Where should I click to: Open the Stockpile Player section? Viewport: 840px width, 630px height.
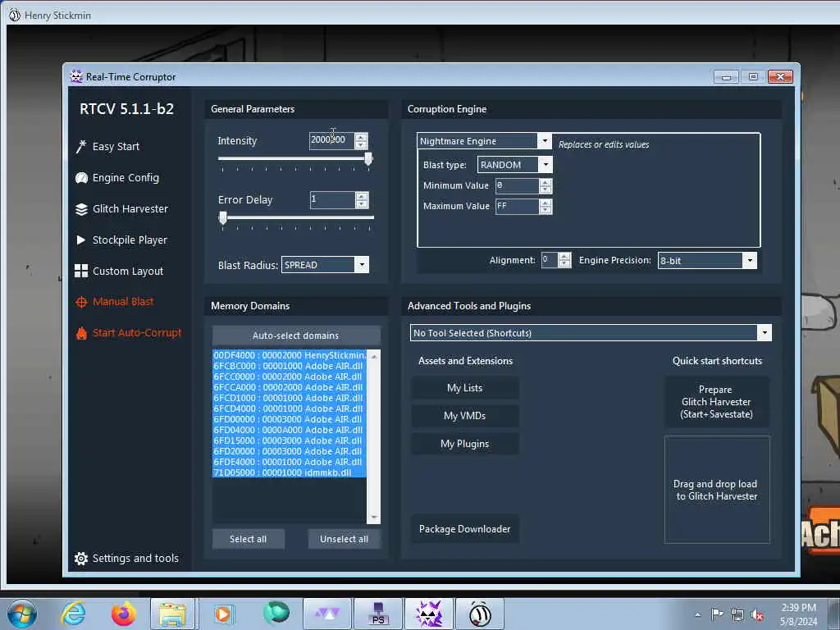point(130,240)
